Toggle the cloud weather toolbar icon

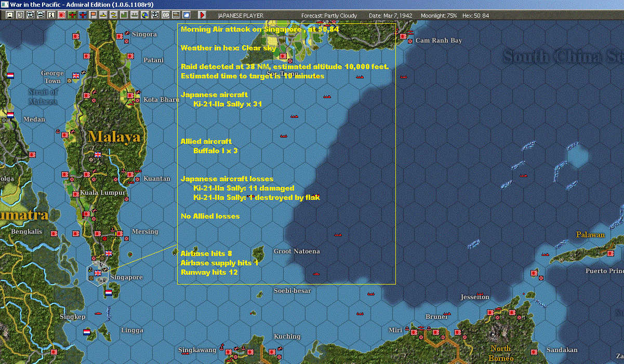click(187, 16)
